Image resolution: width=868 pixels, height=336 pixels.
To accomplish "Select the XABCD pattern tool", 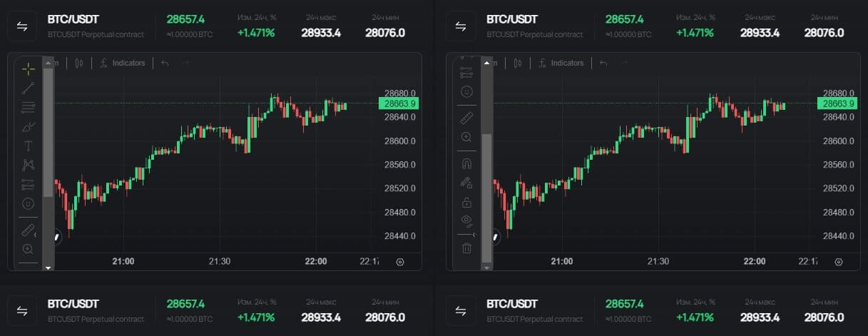I will click(28, 166).
